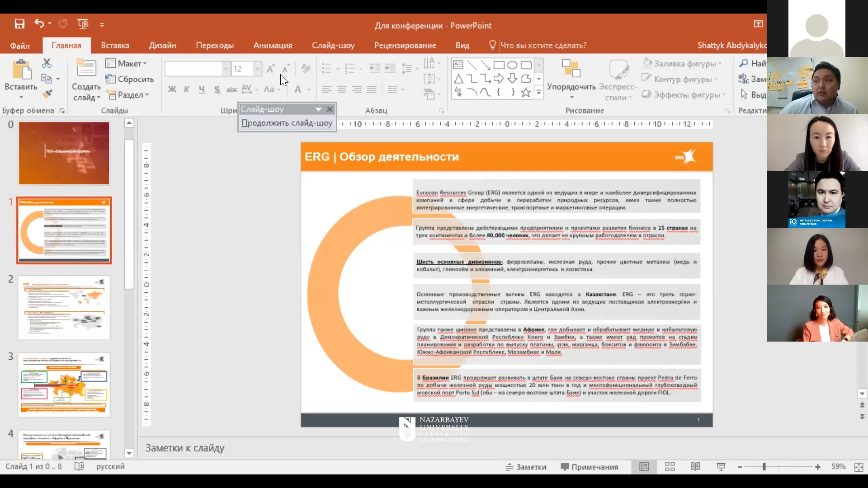Screen dimensions: 868x488
Task: Open the Раздел section dropdown
Action: (x=129, y=95)
